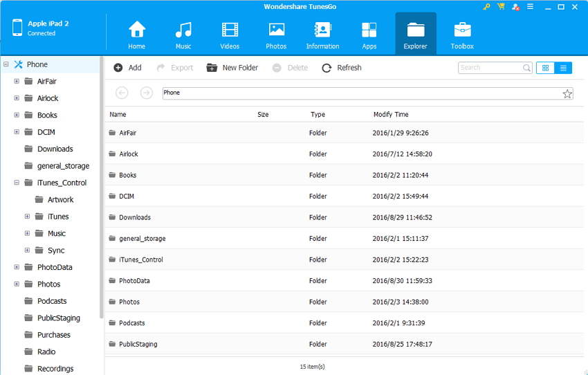Open the Photos section

point(277,35)
